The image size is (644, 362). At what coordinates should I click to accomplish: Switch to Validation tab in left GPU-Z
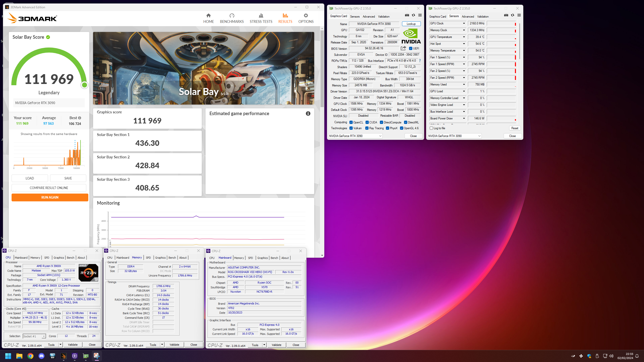tap(384, 17)
